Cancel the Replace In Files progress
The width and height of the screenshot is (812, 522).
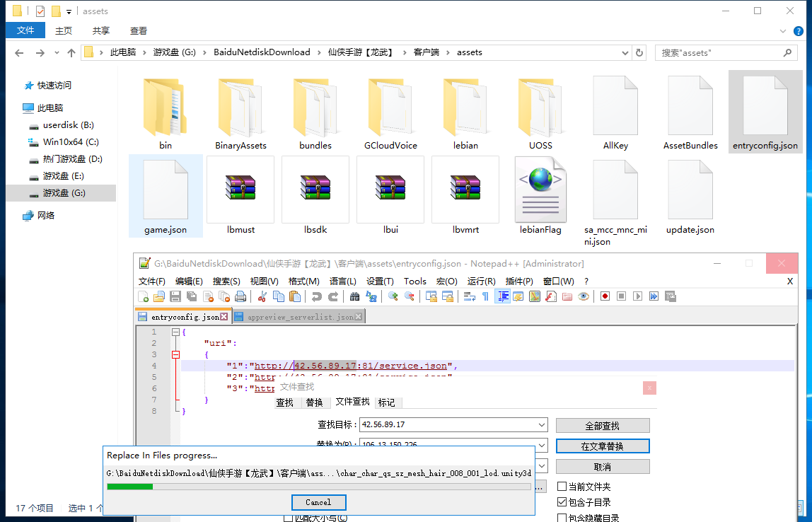pos(318,502)
